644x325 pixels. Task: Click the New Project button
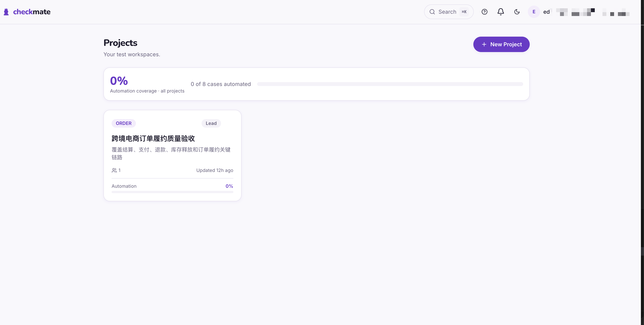[x=501, y=44]
